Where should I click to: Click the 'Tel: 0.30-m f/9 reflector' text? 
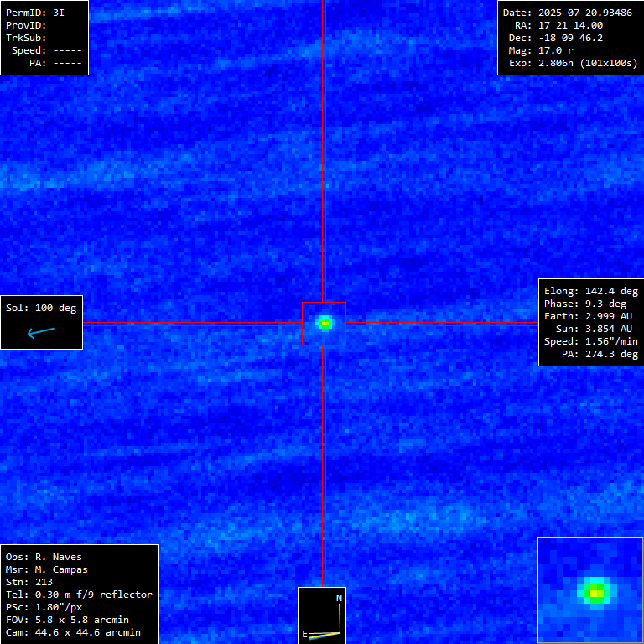(x=79, y=595)
